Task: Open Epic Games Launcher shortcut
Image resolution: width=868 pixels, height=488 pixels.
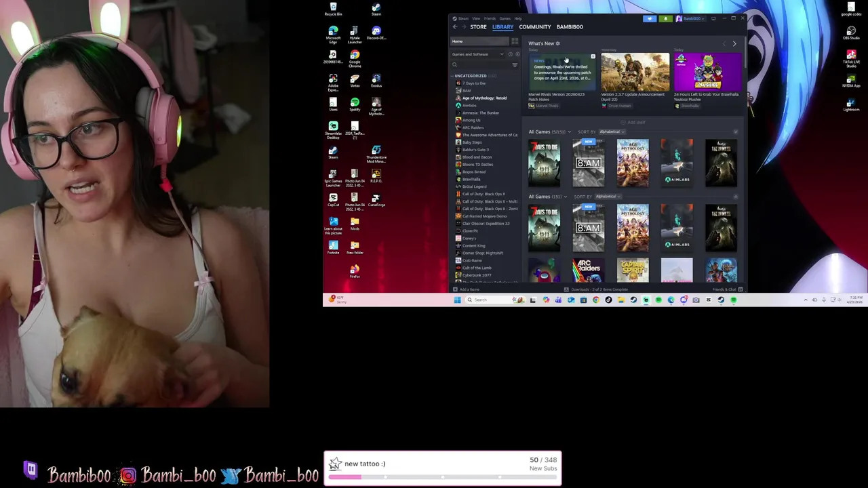Action: pyautogui.click(x=333, y=178)
